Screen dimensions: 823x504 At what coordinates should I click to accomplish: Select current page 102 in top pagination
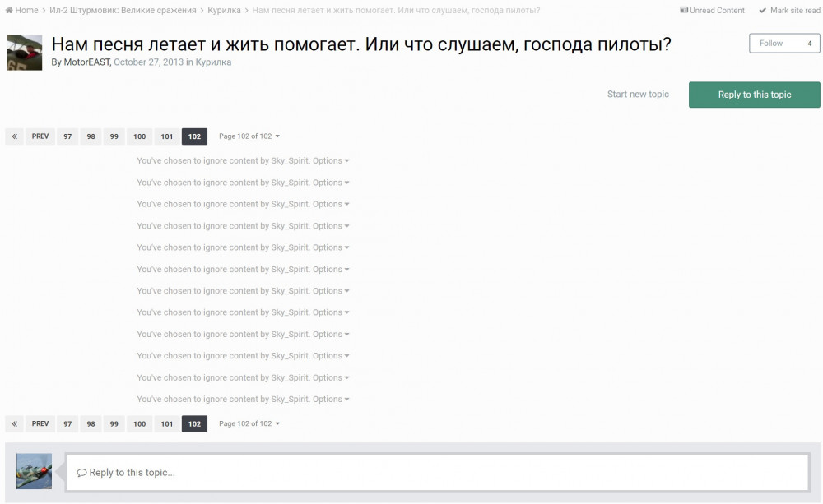pyautogui.click(x=194, y=136)
